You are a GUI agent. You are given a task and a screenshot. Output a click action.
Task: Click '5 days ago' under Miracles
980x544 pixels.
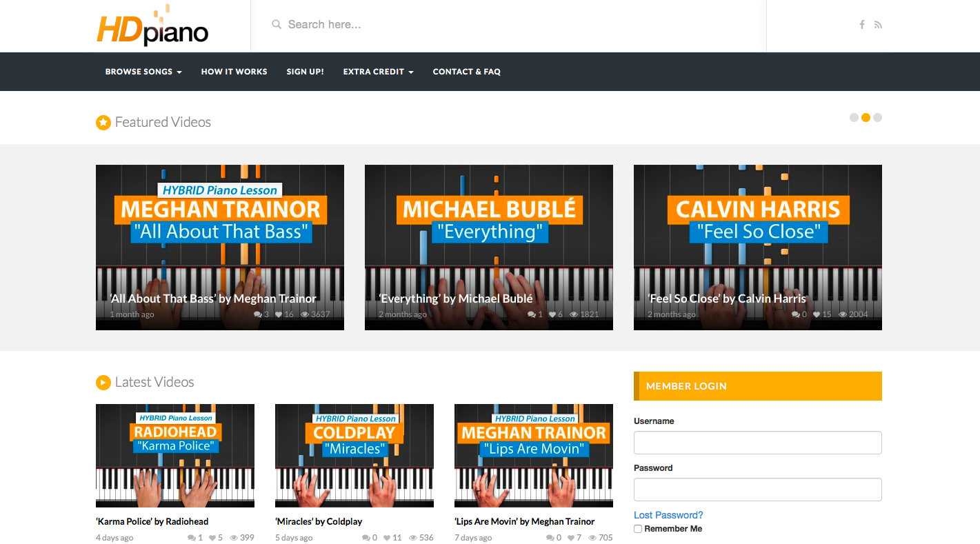pyautogui.click(x=294, y=538)
